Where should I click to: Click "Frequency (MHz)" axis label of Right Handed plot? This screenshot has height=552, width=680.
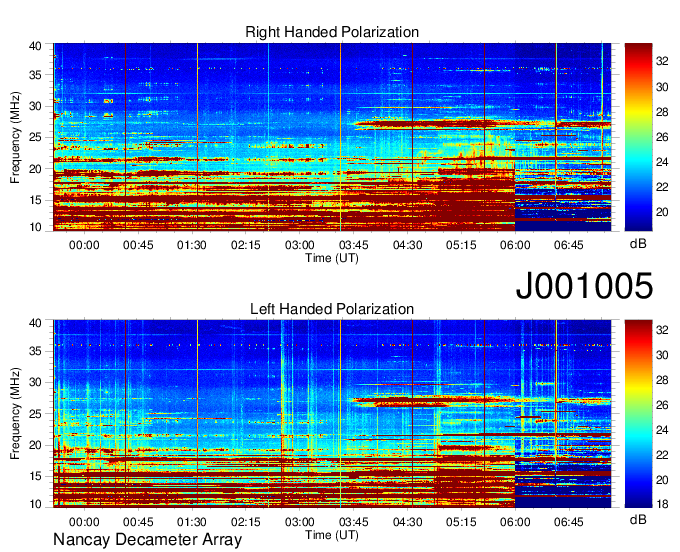[x=15, y=137]
